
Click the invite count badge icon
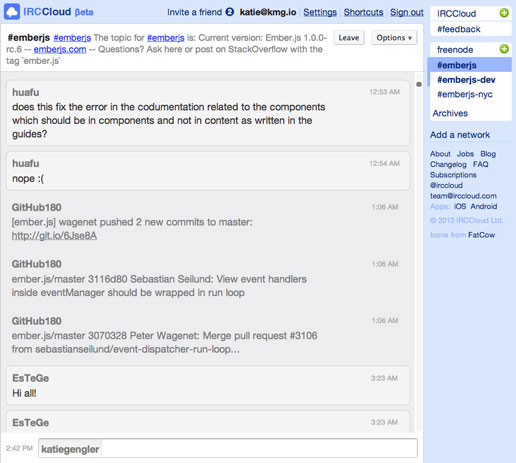click(229, 12)
